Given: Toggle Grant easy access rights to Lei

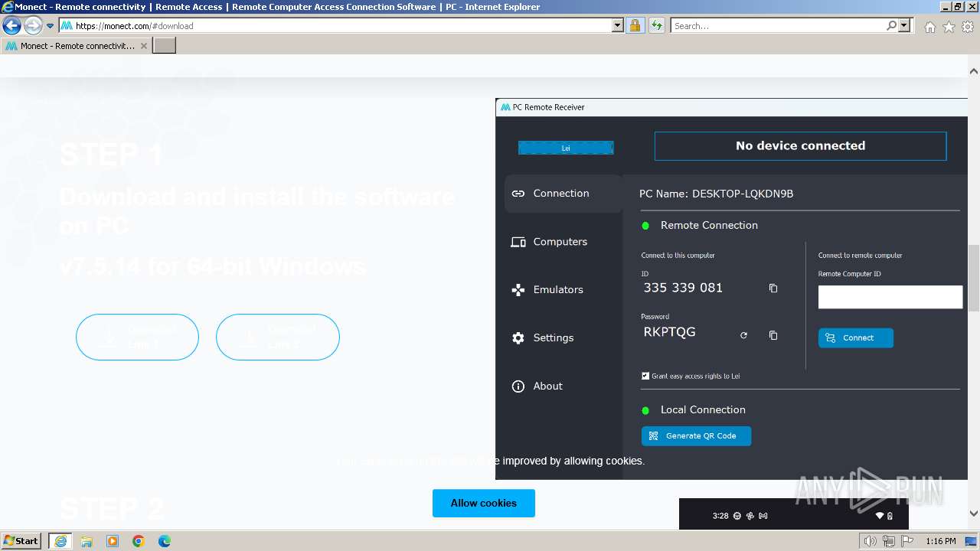Looking at the screenshot, I should [x=645, y=376].
